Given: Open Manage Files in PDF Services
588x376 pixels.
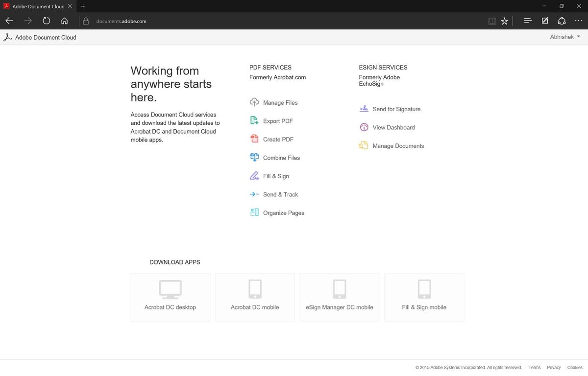Looking at the screenshot, I should pos(280,102).
